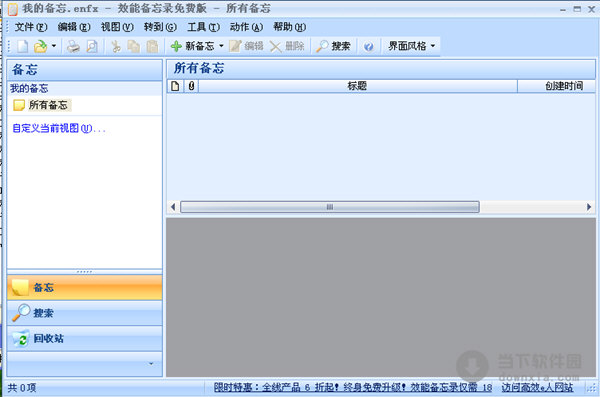This screenshot has height=397, width=600.
Task: Select the 搜索 navigation pane button
Action: pos(85,313)
